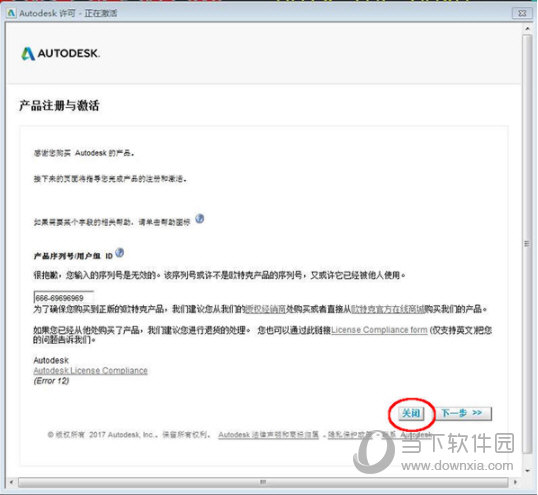Click the vertical scrollbar up arrow
Viewport: 538px width, 495px height.
(527, 29)
